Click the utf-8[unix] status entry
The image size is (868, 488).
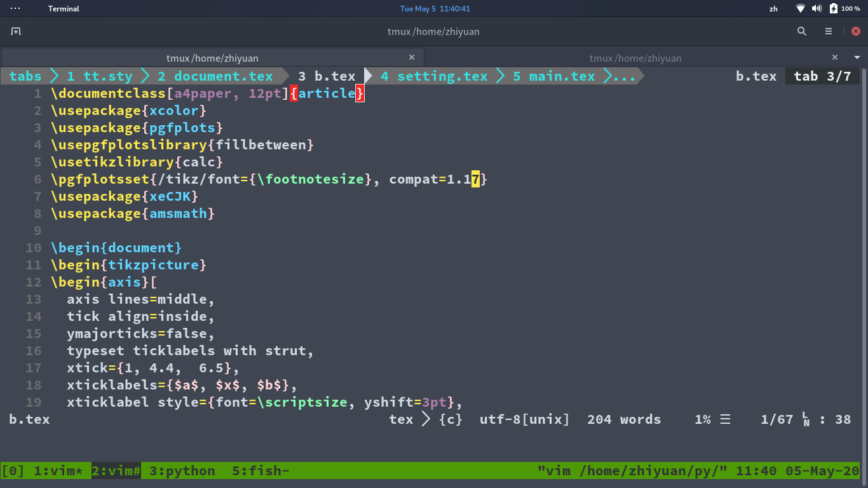(x=525, y=419)
